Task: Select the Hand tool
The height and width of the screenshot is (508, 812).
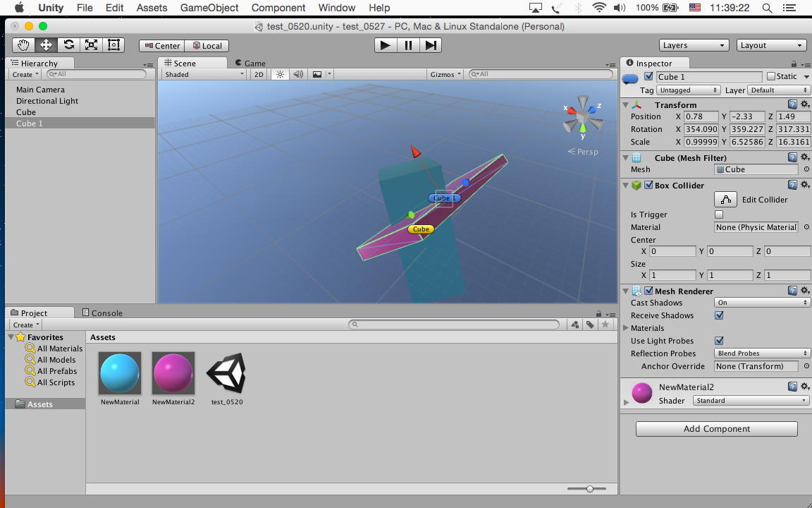Action: click(23, 45)
